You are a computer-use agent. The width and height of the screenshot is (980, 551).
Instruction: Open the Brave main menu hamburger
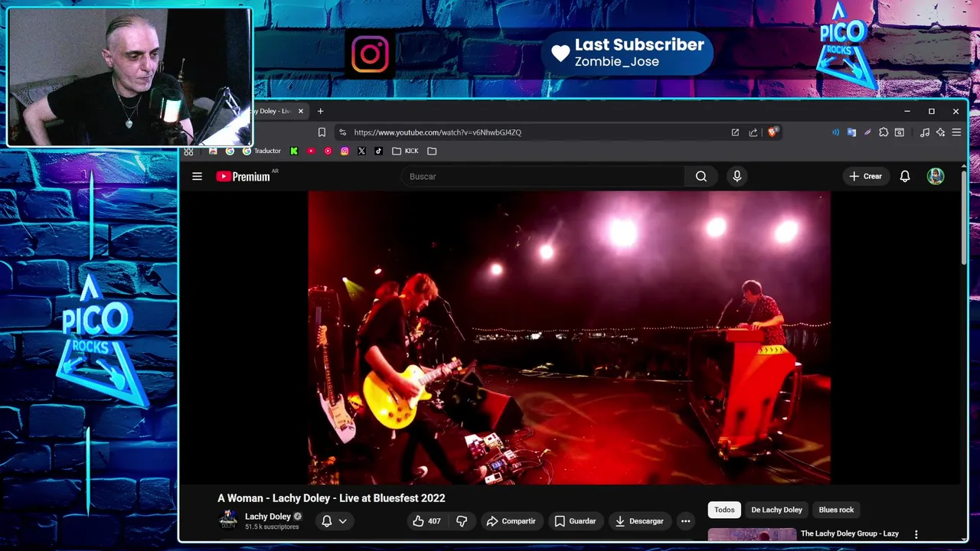(x=956, y=132)
